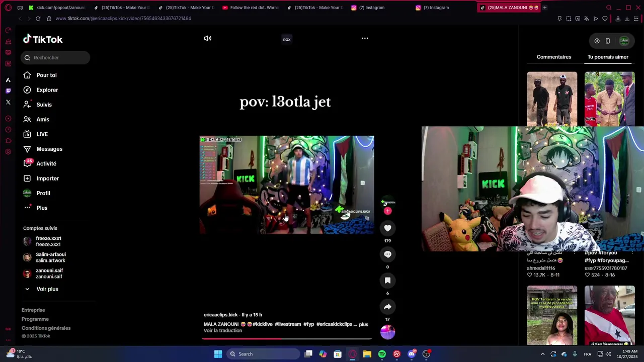The image size is (644, 362).
Task: Open X (Twitter) in Opera sidebar
Action: (x=8, y=102)
